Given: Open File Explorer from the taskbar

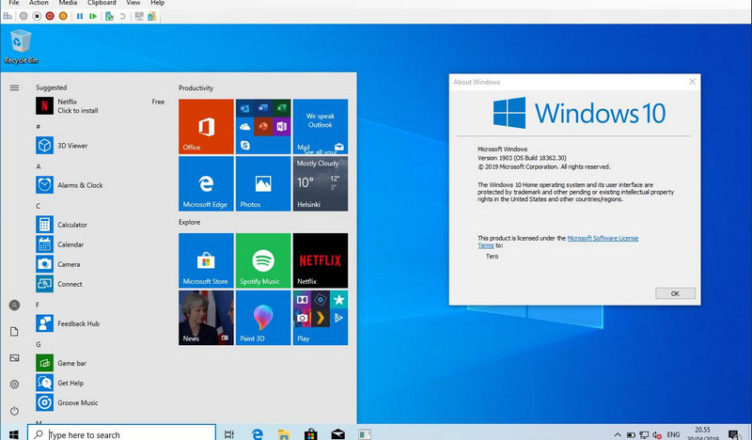Looking at the screenshot, I should (284, 434).
